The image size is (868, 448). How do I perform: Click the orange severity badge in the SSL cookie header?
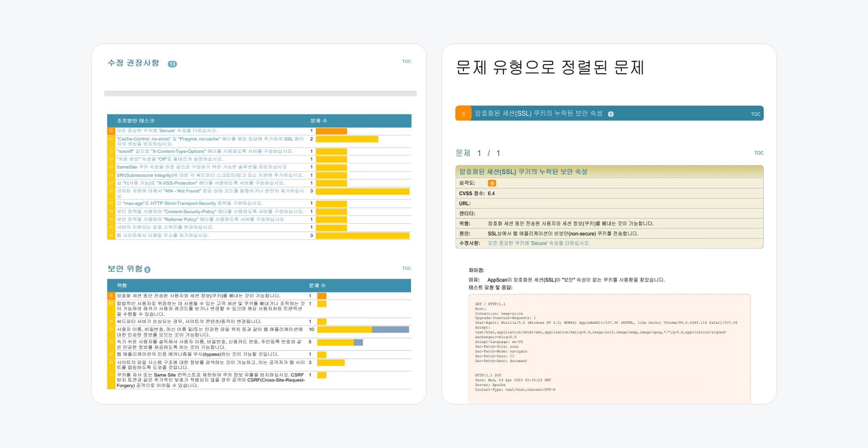[x=463, y=113]
